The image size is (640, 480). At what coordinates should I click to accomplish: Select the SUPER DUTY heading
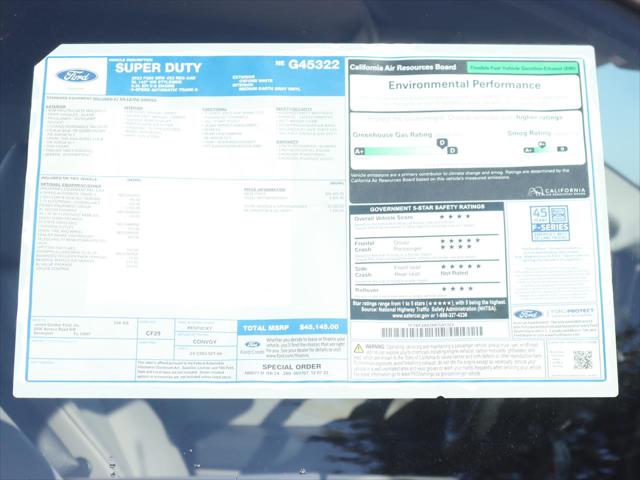158,68
